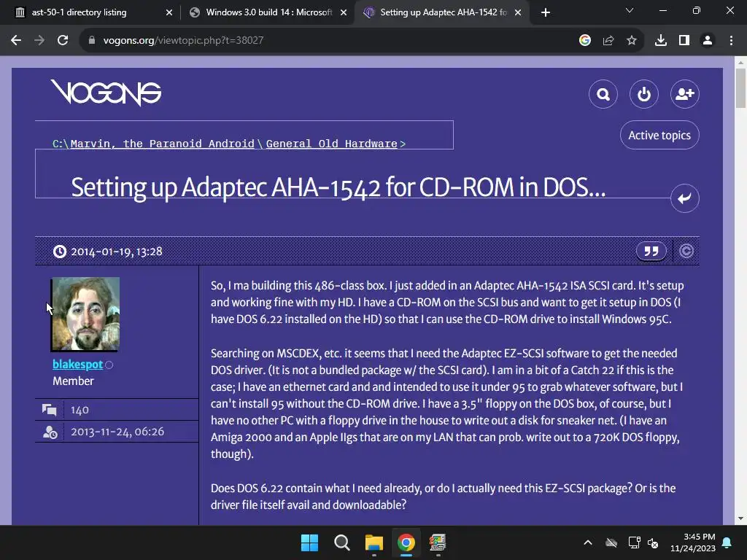Click the VOGONS logo

(106, 93)
